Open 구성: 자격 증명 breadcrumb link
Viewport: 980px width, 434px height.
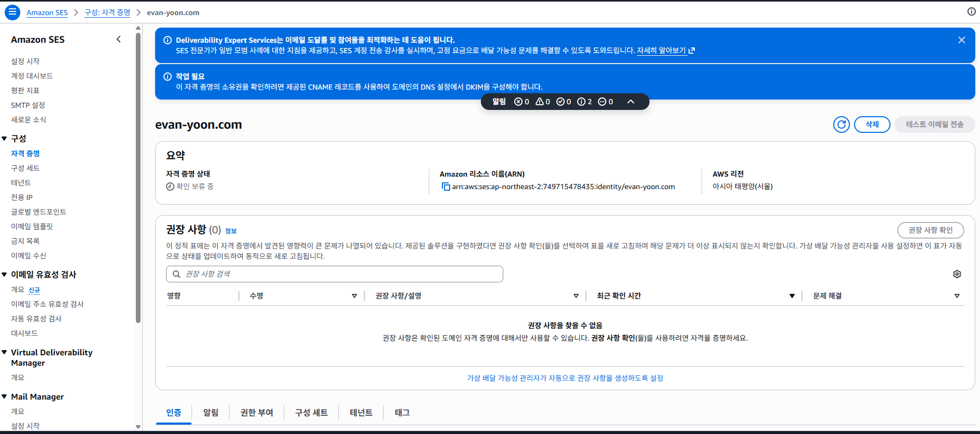107,13
